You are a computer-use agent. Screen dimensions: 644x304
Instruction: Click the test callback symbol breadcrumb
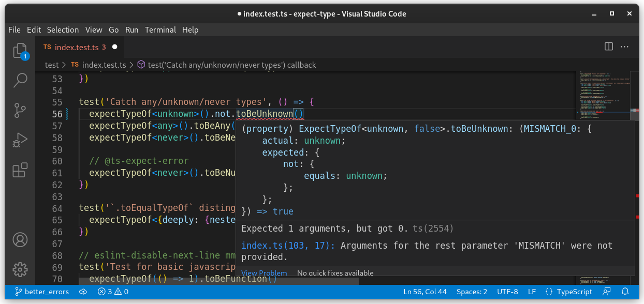(227, 65)
